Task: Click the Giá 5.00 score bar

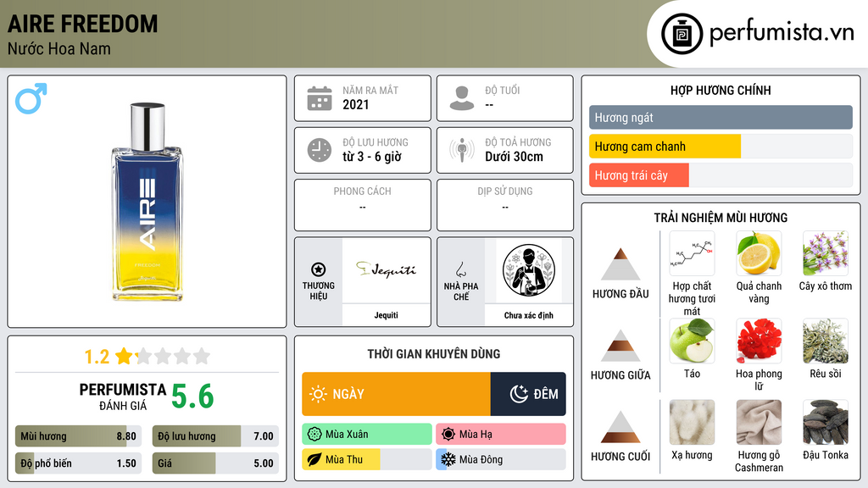Action: pyautogui.click(x=215, y=463)
